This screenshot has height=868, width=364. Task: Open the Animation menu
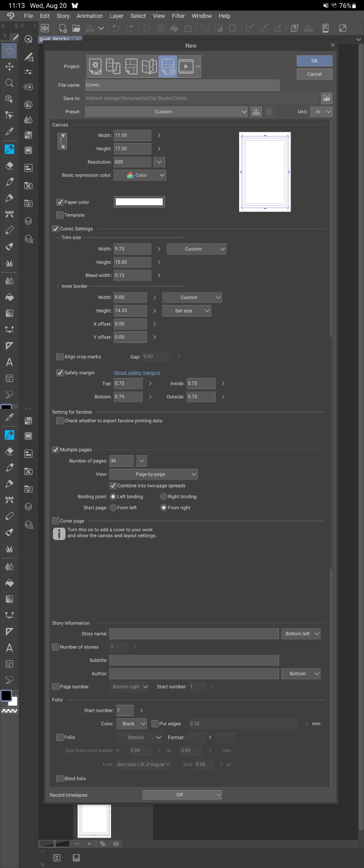pos(89,16)
